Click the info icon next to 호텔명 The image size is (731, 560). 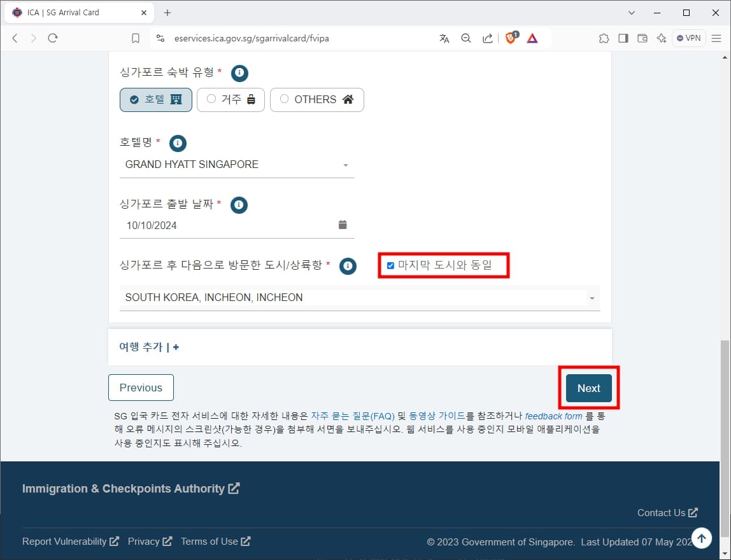(x=178, y=143)
